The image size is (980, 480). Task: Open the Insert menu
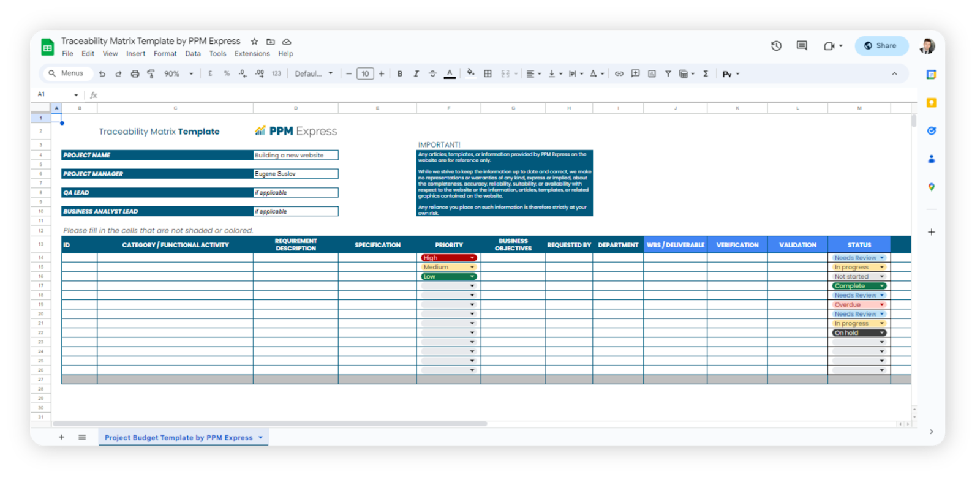[135, 54]
